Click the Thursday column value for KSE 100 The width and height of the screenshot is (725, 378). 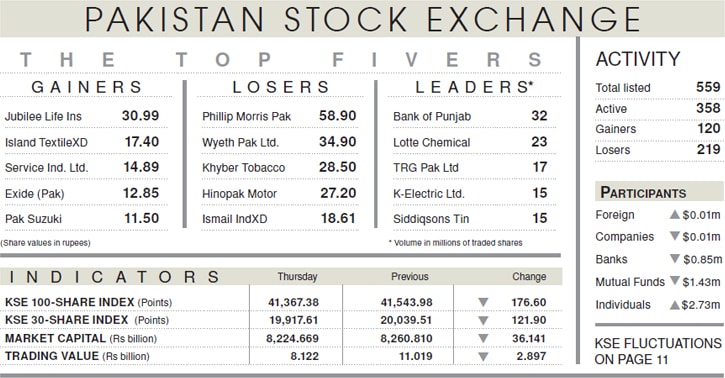pos(294,302)
